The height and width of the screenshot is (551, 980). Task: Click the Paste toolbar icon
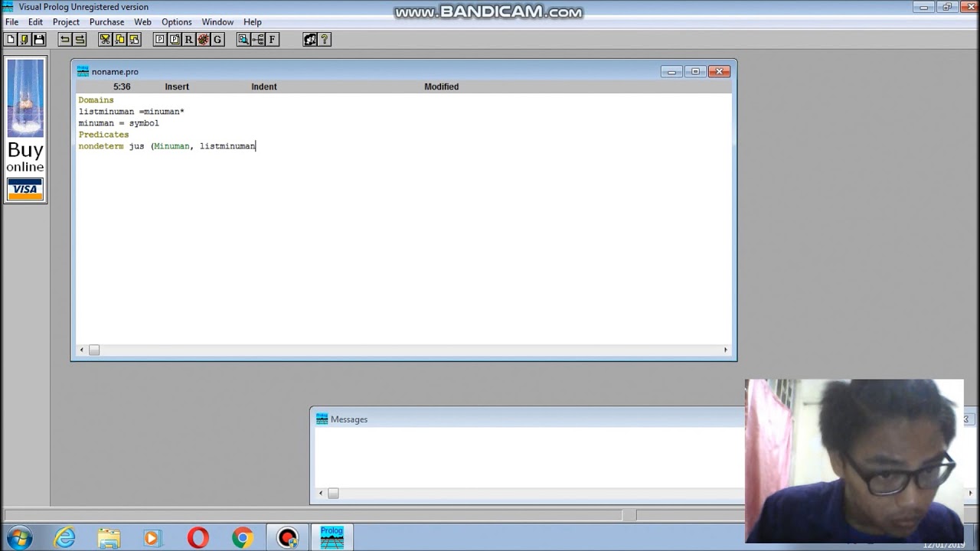tap(133, 39)
